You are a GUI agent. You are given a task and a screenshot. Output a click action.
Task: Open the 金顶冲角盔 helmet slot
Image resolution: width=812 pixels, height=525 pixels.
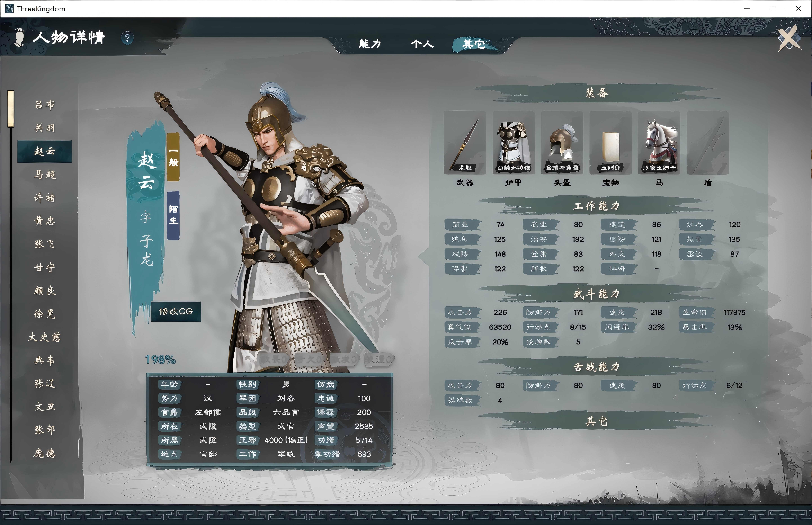click(562, 143)
